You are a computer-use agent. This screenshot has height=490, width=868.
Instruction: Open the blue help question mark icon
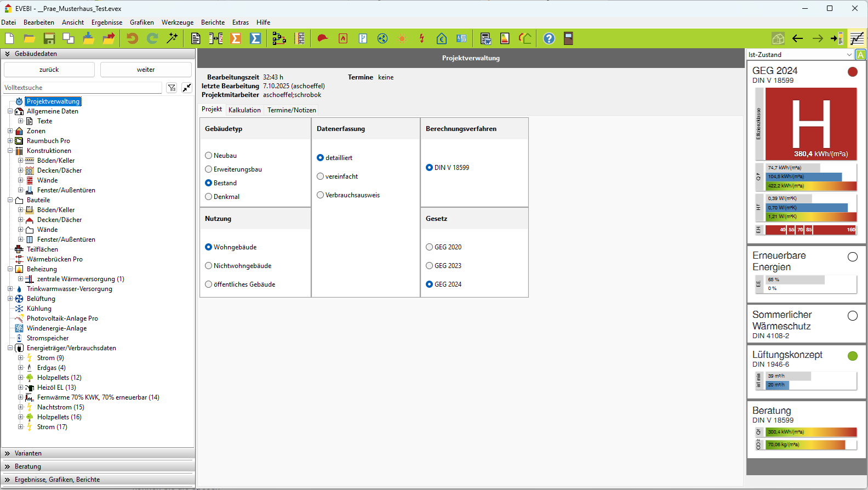coord(549,38)
